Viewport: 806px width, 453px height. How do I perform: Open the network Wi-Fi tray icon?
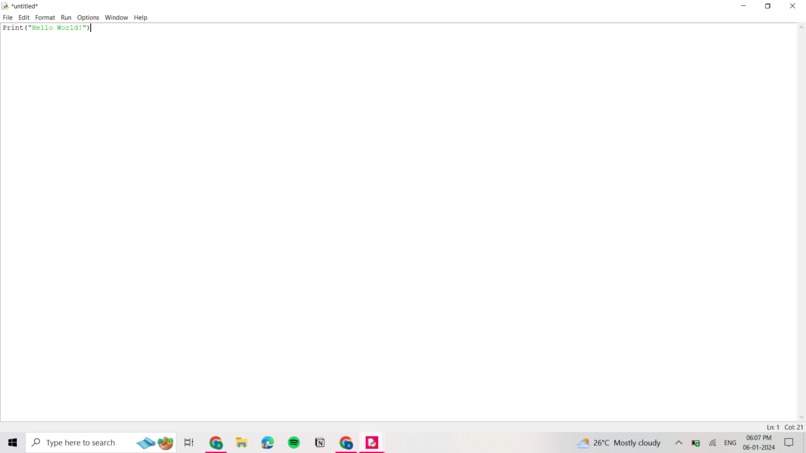[712, 443]
